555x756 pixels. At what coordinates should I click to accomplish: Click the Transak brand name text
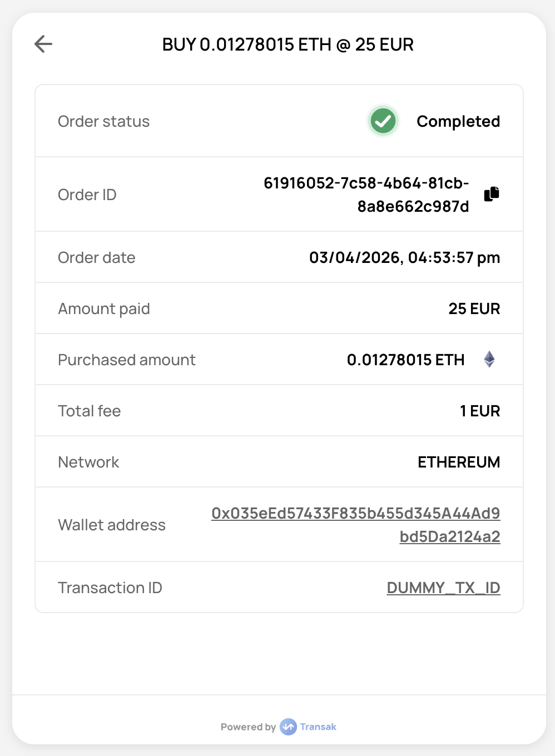(x=318, y=727)
